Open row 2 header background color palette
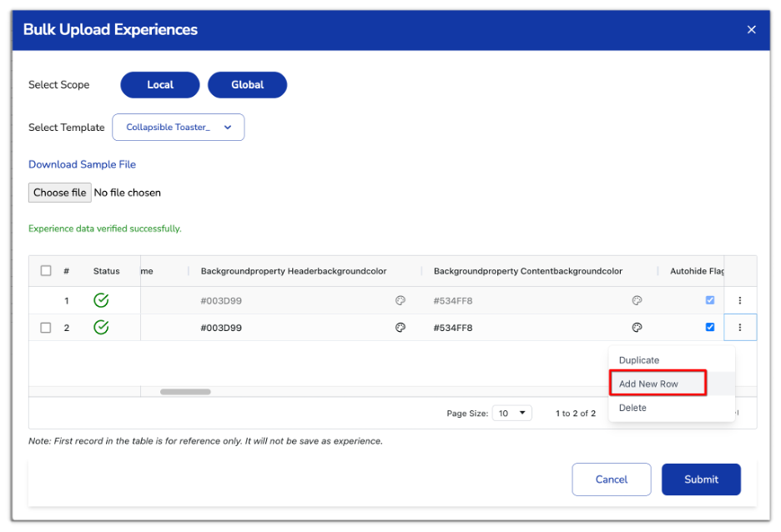 pyautogui.click(x=400, y=327)
